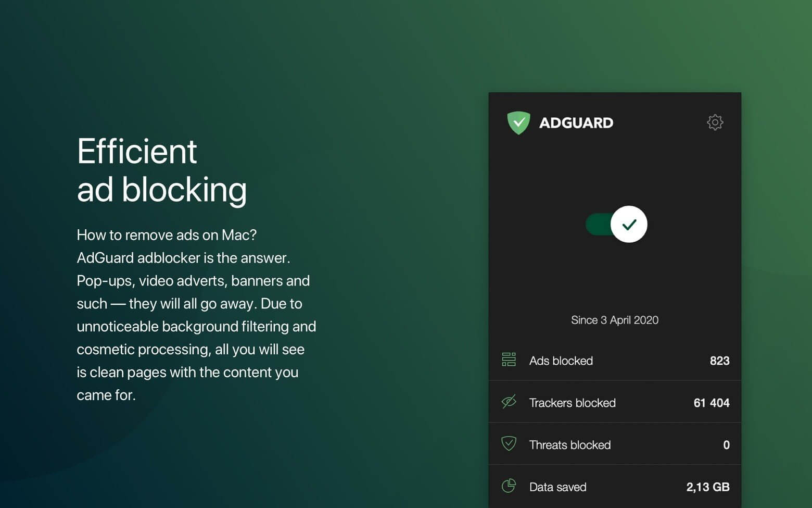Open the settings gear icon

(715, 122)
